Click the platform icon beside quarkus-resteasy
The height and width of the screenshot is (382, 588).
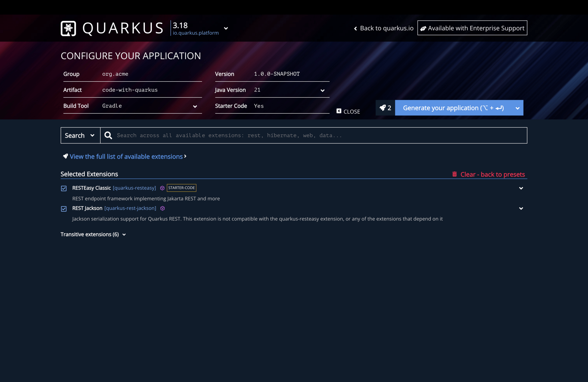(x=162, y=188)
